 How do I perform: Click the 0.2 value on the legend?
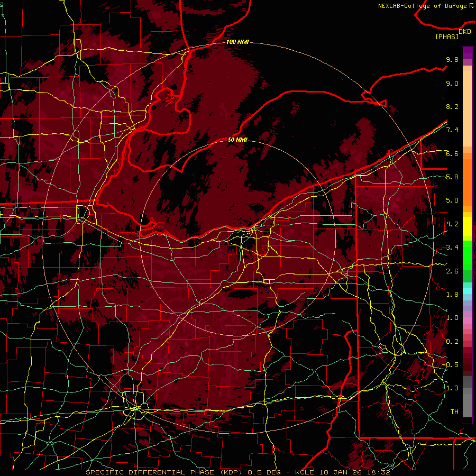click(x=452, y=341)
